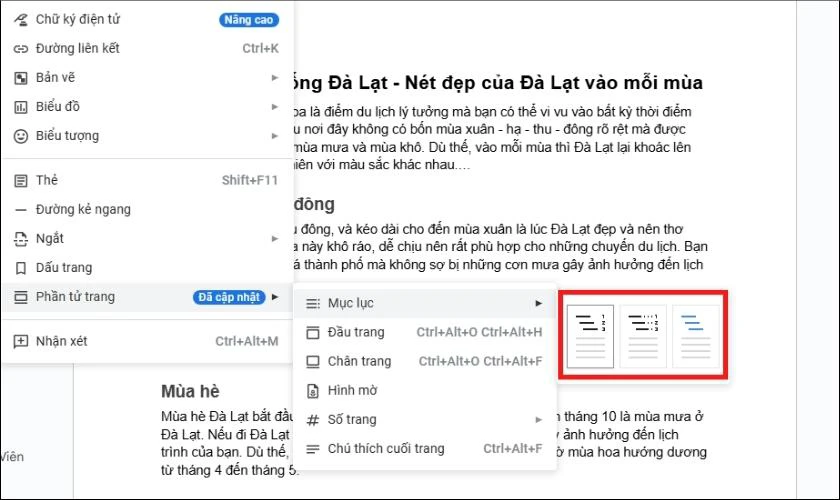Click the smiley icon beside Biểu tượng
Image resolution: width=840 pixels, height=500 pixels.
(21, 136)
